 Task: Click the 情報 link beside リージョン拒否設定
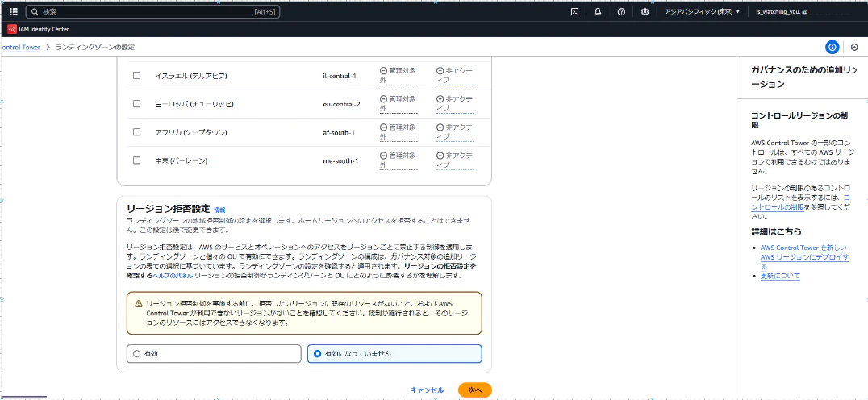(x=219, y=210)
